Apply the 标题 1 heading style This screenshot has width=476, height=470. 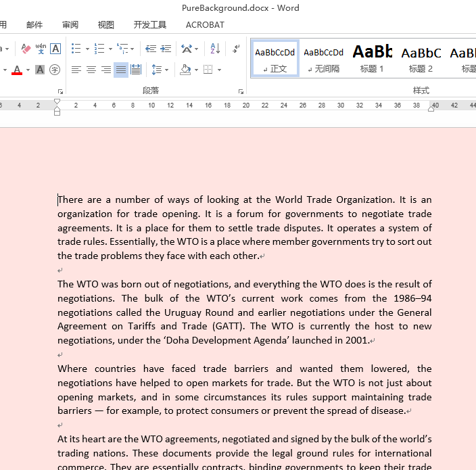click(372, 58)
